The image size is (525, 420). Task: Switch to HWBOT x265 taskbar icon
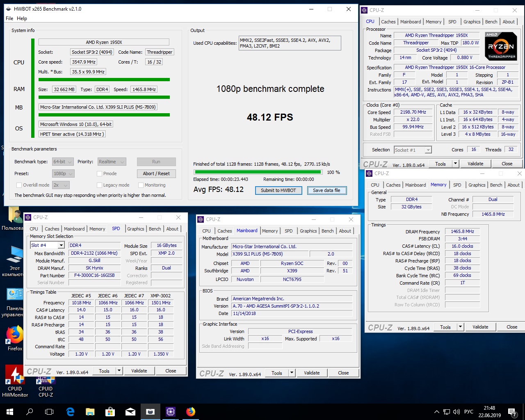(x=151, y=412)
